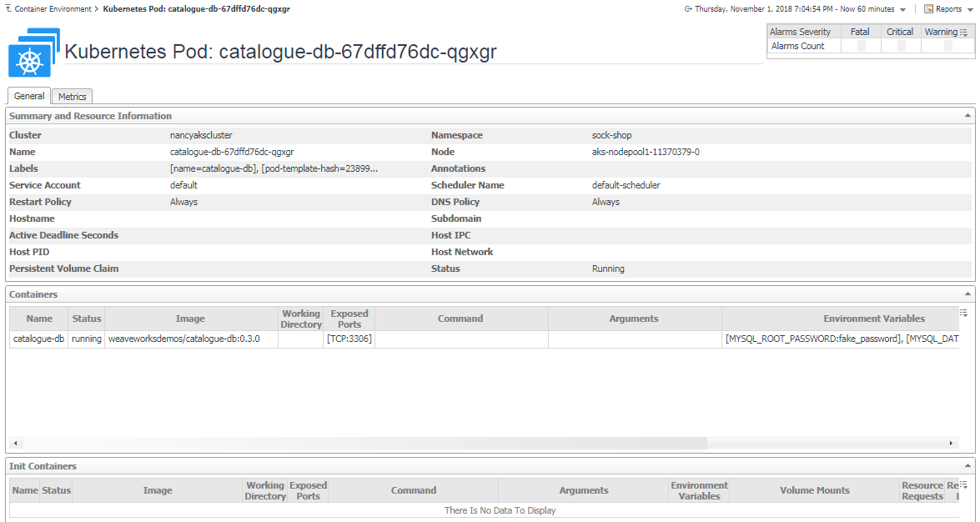Go to Container Environment breadcrumb
This screenshot has height=522, width=980.
(x=53, y=8)
